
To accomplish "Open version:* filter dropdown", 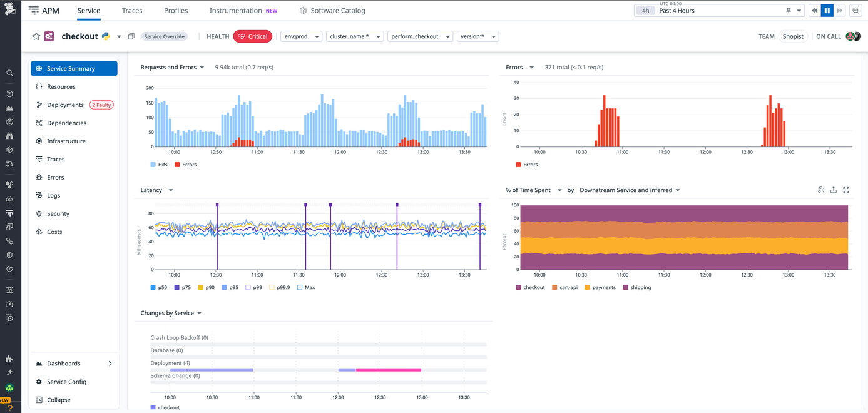I will (477, 36).
